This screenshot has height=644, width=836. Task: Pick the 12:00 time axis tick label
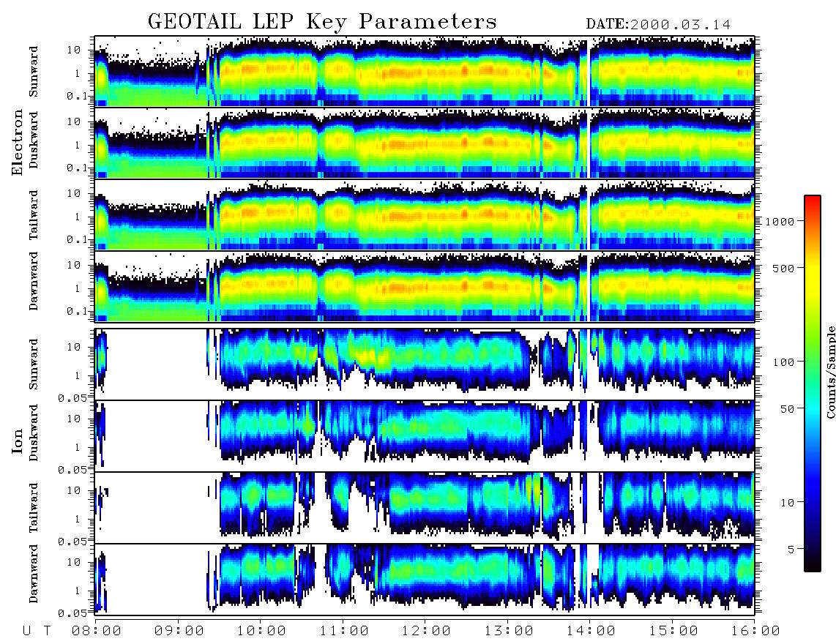point(427,632)
